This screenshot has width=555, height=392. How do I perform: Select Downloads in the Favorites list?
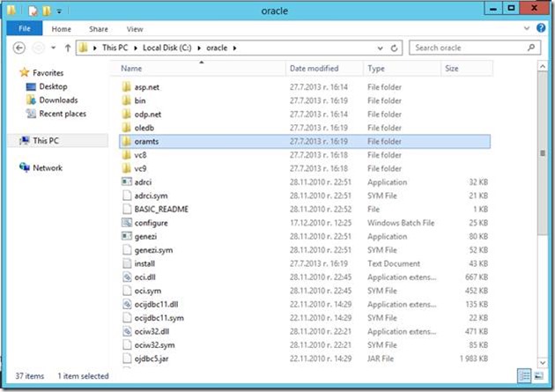coord(58,100)
